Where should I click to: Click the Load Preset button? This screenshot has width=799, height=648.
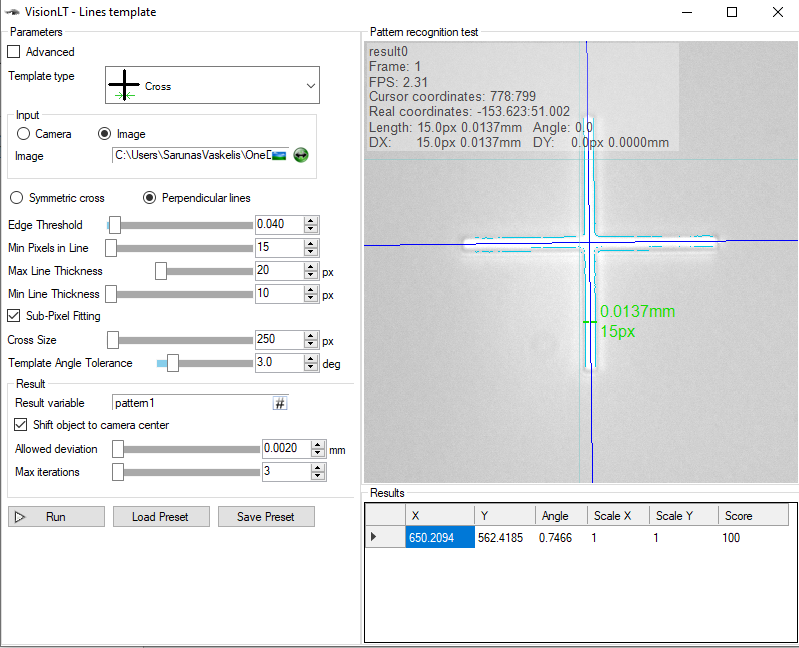click(x=159, y=517)
